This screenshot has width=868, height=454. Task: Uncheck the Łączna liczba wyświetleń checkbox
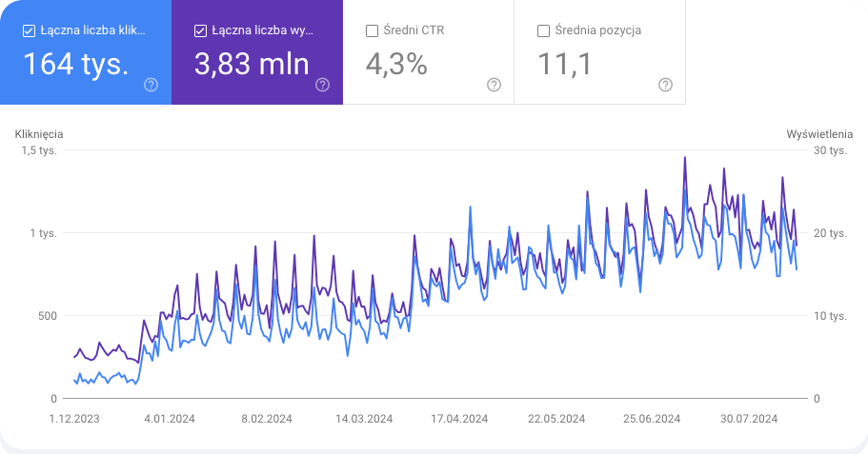[200, 30]
